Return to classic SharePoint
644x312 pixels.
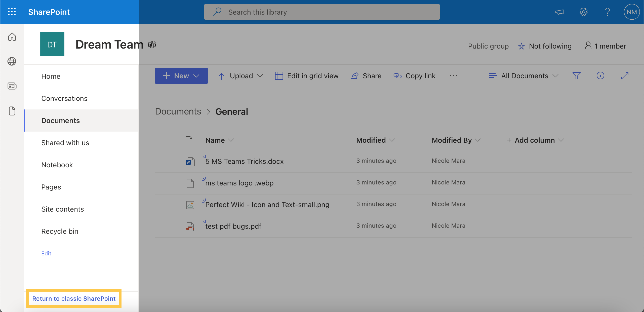(x=73, y=299)
